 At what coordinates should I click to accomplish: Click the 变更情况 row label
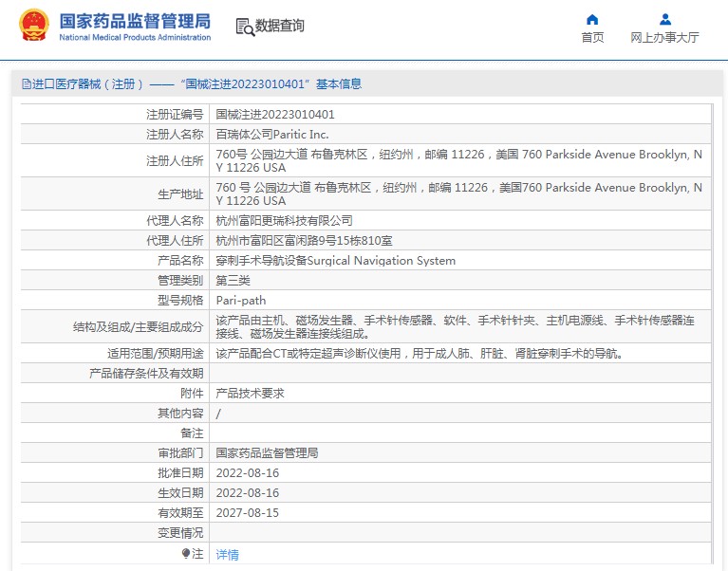click(180, 532)
